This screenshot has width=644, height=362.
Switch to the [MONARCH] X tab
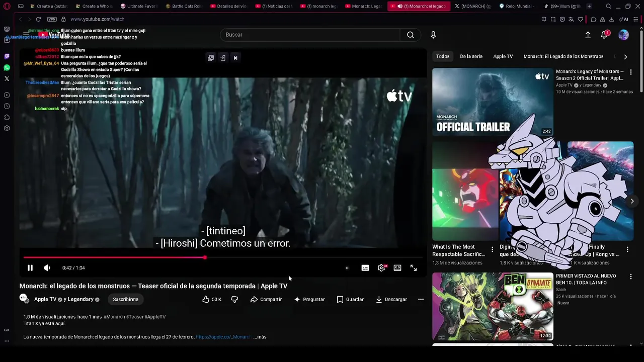click(x=471, y=6)
